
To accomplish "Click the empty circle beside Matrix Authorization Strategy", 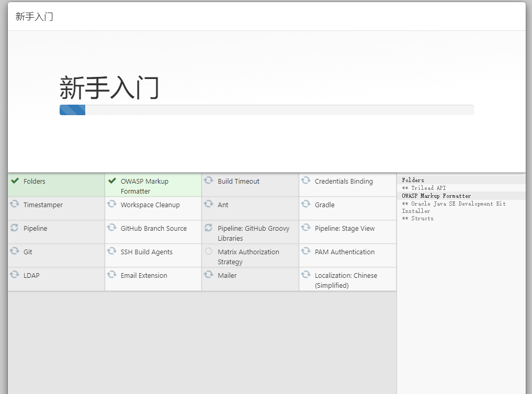I will pyautogui.click(x=209, y=251).
